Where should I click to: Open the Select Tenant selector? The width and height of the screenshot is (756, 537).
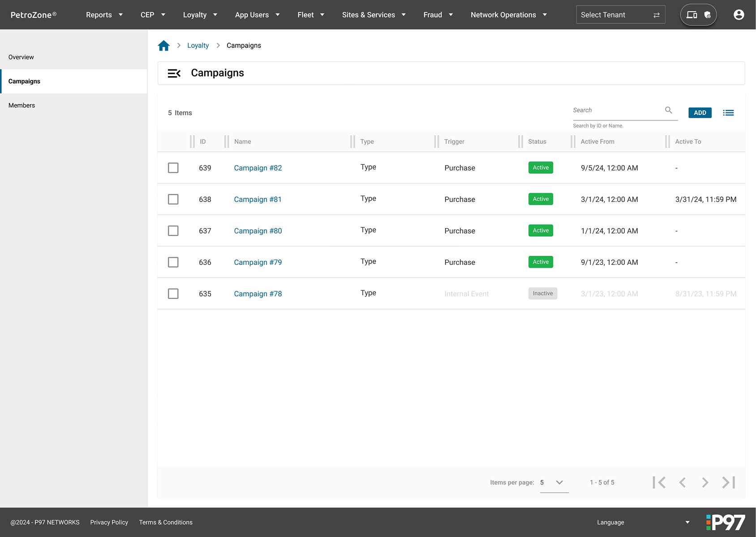tap(620, 15)
